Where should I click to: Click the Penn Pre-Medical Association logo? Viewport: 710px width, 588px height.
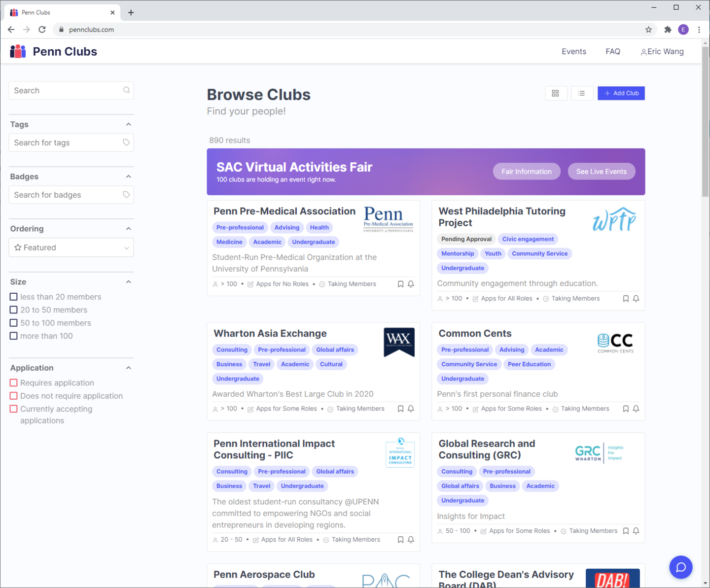click(x=389, y=219)
